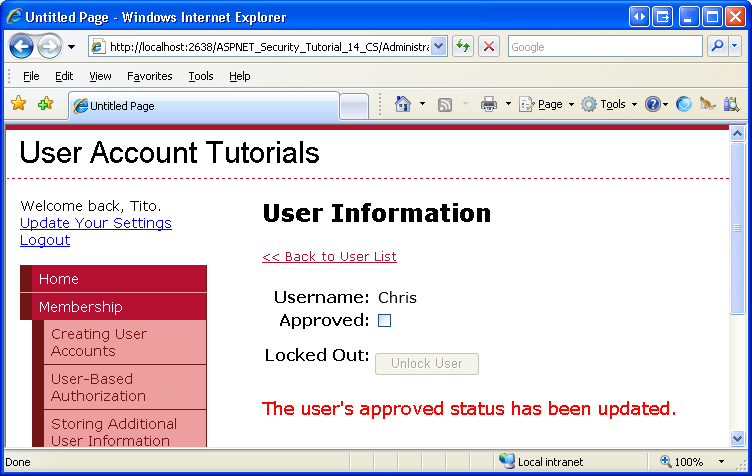Viewport: 752px width, 476px height.
Task: Click the RSS feeds icon
Action: tap(445, 104)
